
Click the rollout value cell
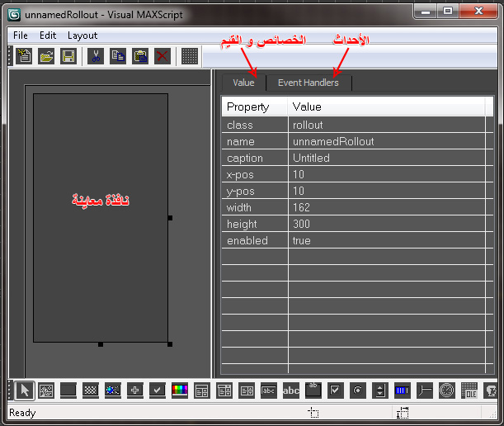386,125
